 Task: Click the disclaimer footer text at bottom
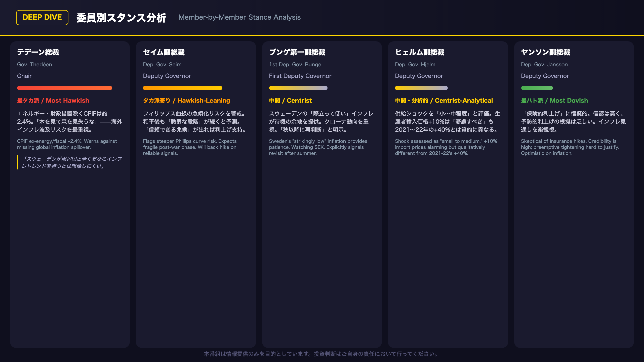pos(322,354)
